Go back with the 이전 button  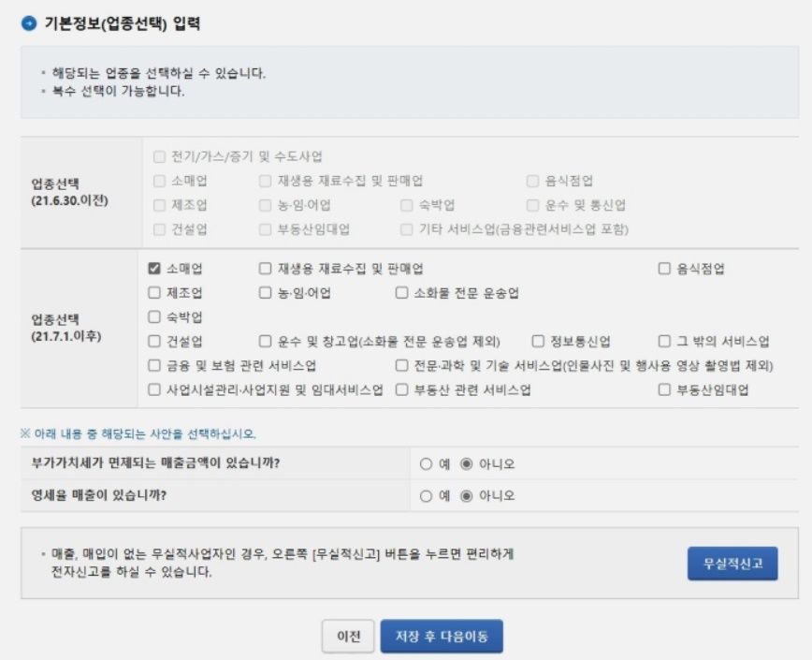tap(348, 637)
